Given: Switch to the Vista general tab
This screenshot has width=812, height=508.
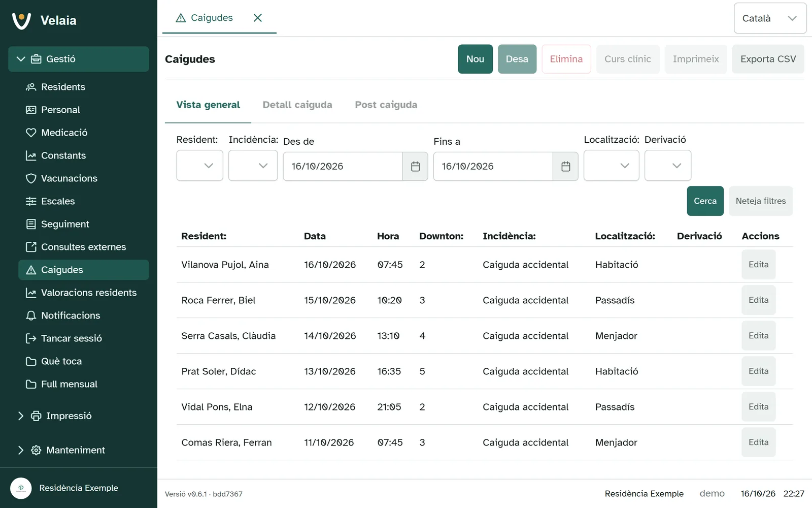Looking at the screenshot, I should 208,105.
